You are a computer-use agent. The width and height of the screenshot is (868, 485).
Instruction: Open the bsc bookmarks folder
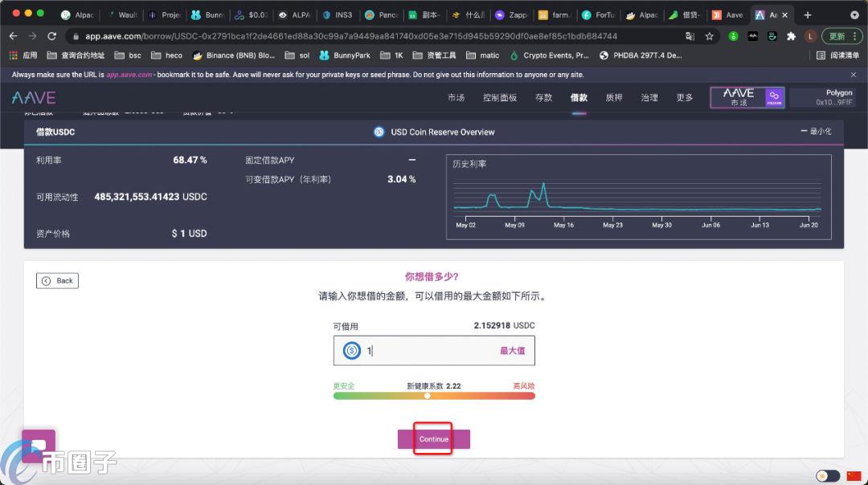point(128,55)
